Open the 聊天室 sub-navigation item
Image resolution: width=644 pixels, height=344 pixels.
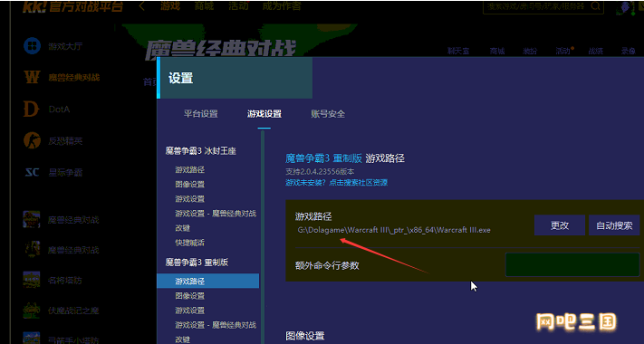[458, 51]
